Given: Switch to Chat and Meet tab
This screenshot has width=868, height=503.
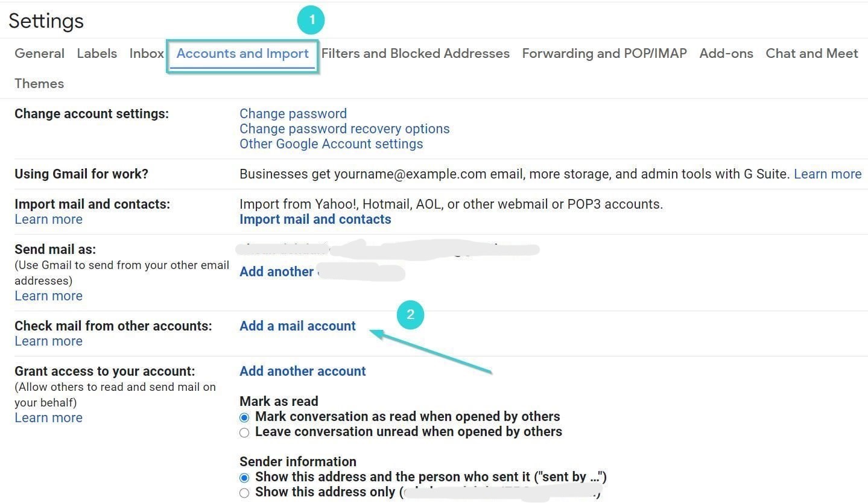Looking at the screenshot, I should coord(811,54).
